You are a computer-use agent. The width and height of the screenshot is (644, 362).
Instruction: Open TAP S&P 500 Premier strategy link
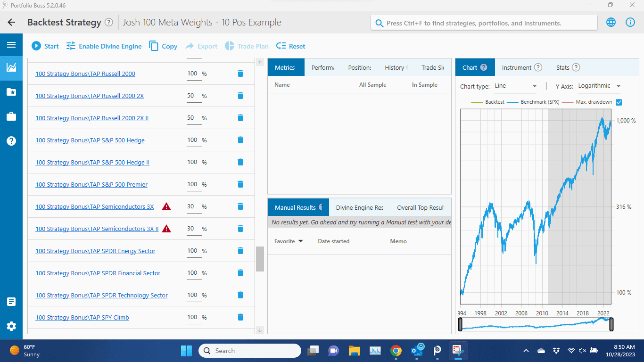click(x=91, y=185)
